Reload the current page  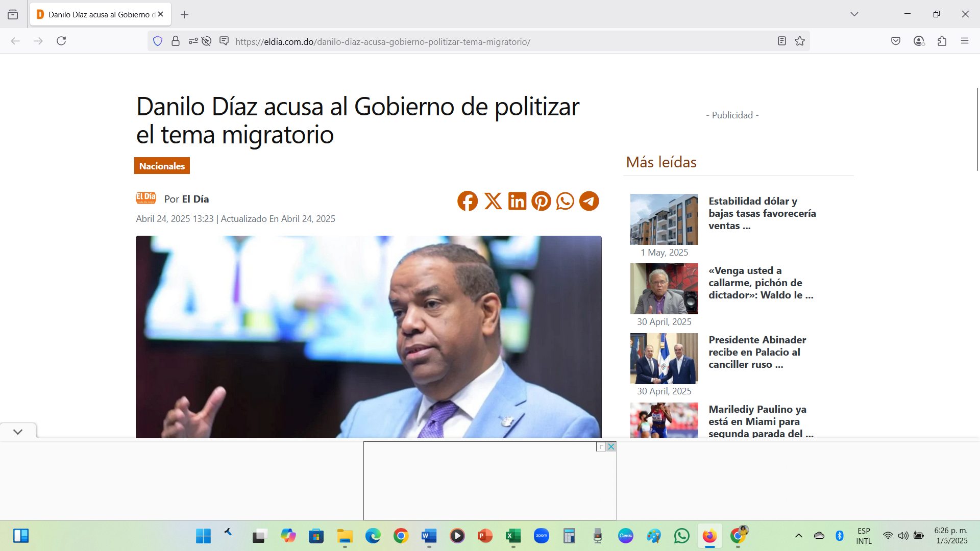[x=61, y=41]
